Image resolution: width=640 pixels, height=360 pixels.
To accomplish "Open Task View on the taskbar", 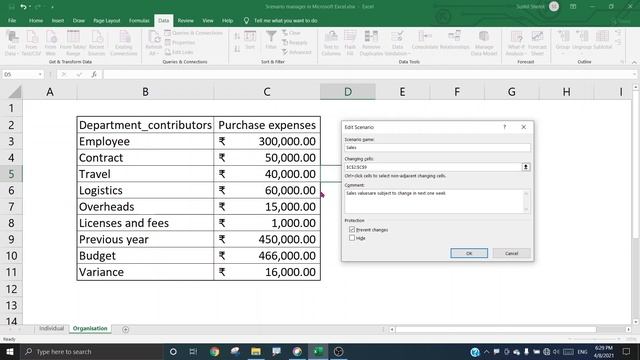I will point(193,351).
